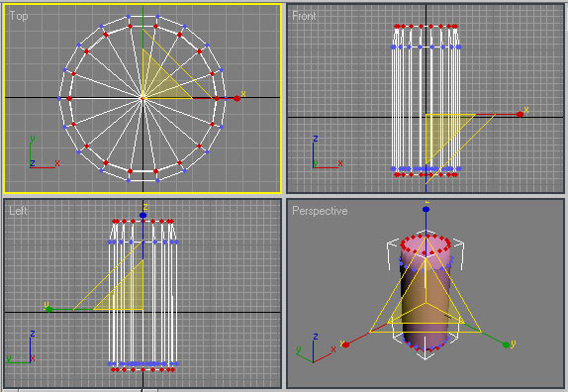The width and height of the screenshot is (568, 392).
Task: Click the pink top cap of the cylinder in Perspective
Action: click(x=426, y=245)
